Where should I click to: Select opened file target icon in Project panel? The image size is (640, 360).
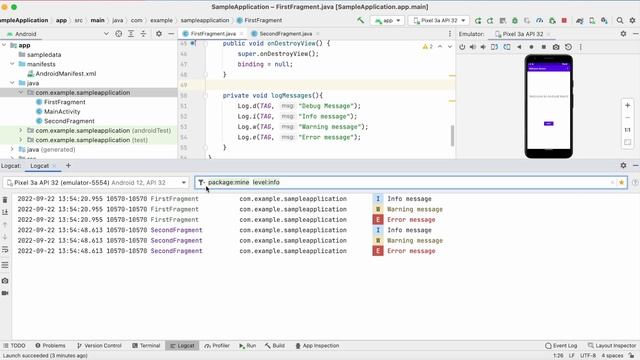click(x=118, y=34)
